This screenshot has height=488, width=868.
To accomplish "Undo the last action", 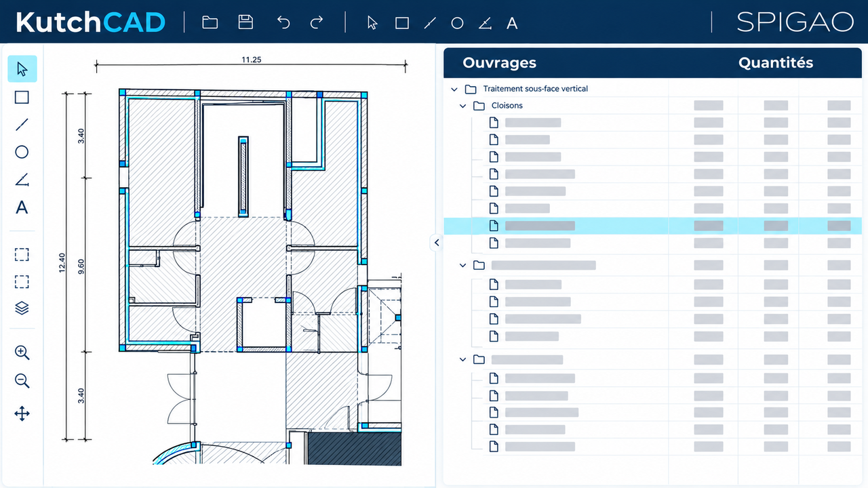I will [283, 23].
